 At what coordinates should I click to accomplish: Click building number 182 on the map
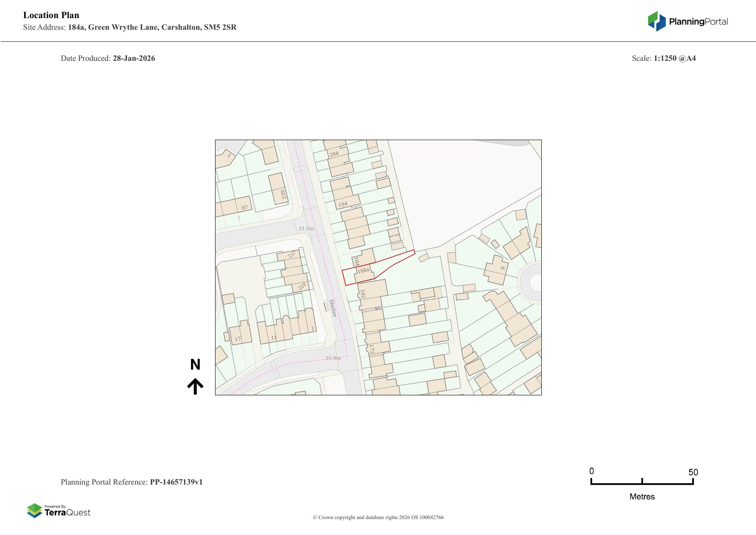pos(363,294)
